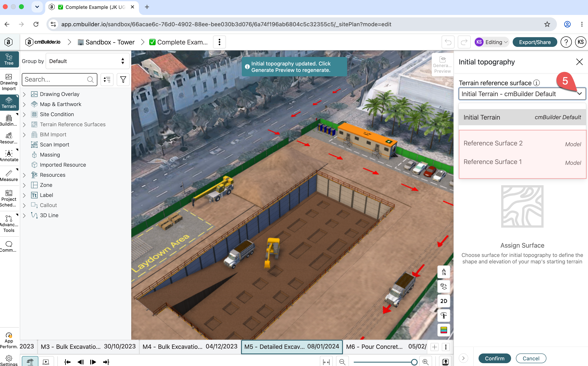588x366 pixels.
Task: Open the KS user avatar menu
Action: 581,42
